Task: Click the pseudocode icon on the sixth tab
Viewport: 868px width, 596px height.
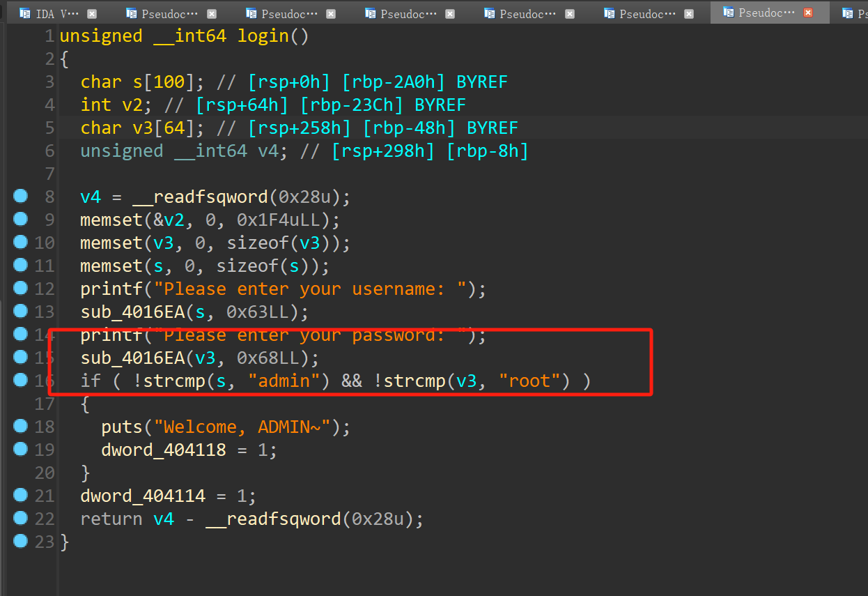Action: point(609,12)
